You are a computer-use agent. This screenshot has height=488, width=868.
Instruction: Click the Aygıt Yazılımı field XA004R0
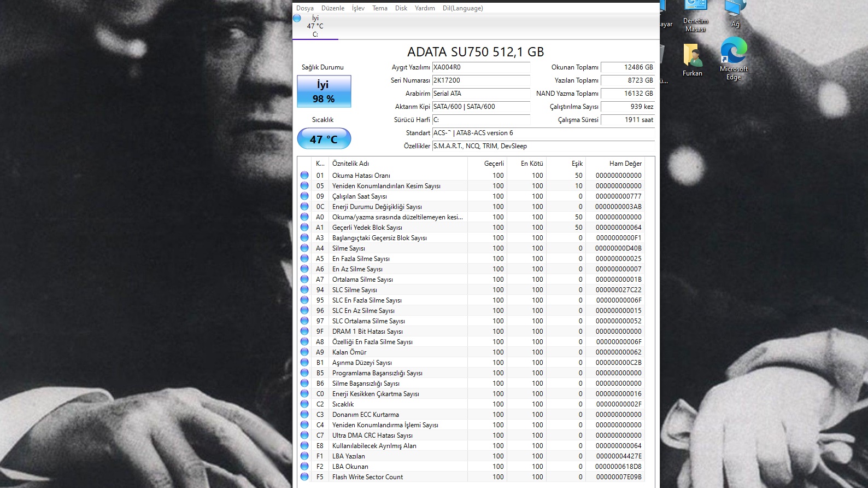point(481,67)
